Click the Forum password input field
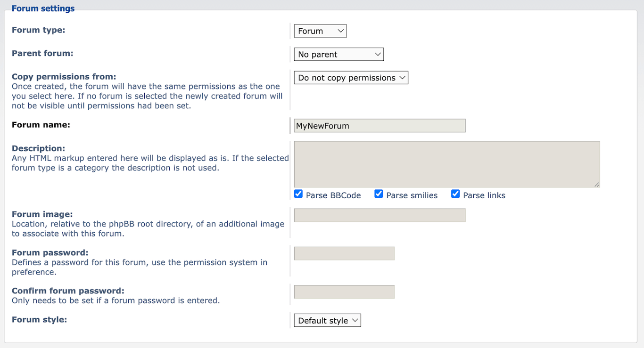This screenshot has width=644, height=348. (344, 253)
